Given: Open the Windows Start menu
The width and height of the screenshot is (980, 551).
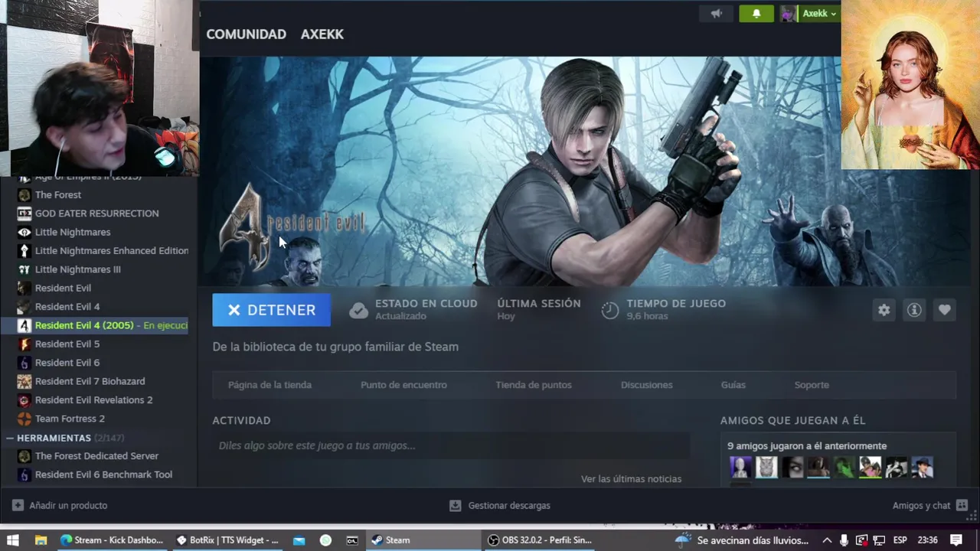Looking at the screenshot, I should (x=12, y=540).
